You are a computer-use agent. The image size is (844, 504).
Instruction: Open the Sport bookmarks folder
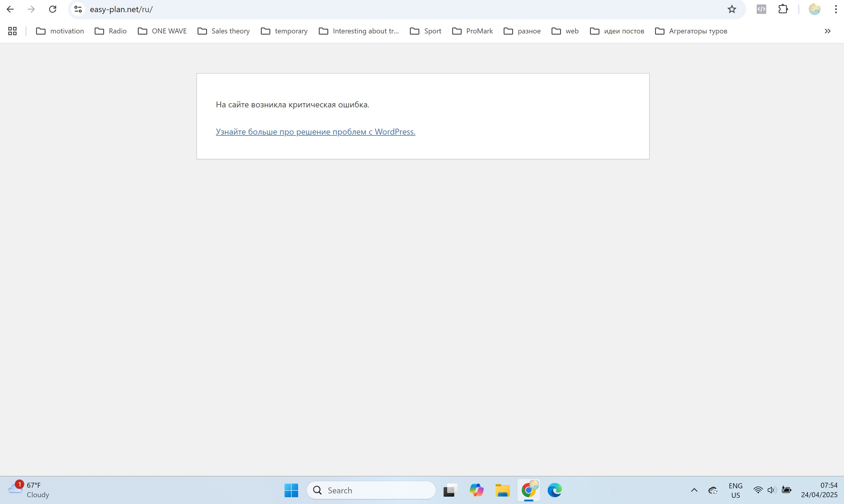(426, 31)
